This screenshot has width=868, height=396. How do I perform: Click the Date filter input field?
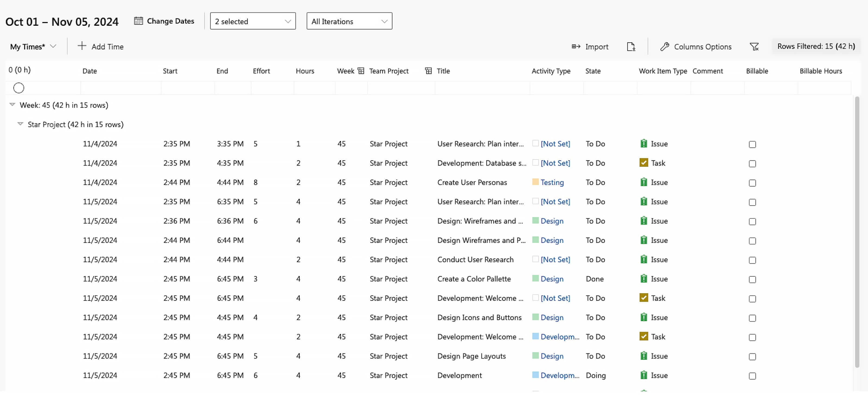point(121,88)
